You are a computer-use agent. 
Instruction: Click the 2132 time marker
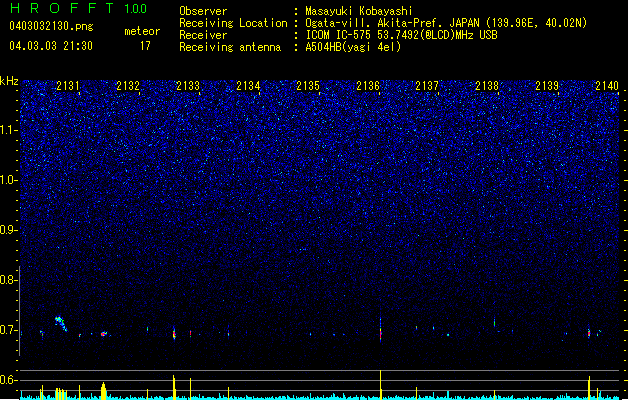[x=128, y=86]
